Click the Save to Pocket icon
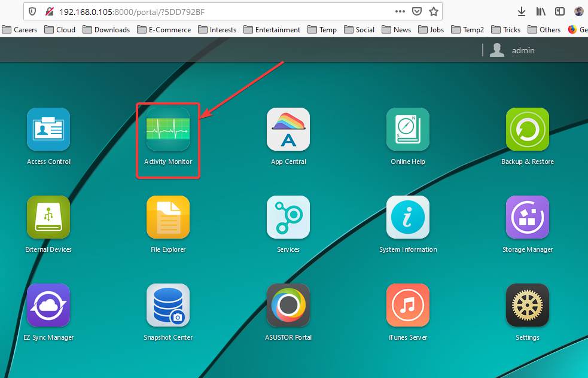 pos(417,11)
